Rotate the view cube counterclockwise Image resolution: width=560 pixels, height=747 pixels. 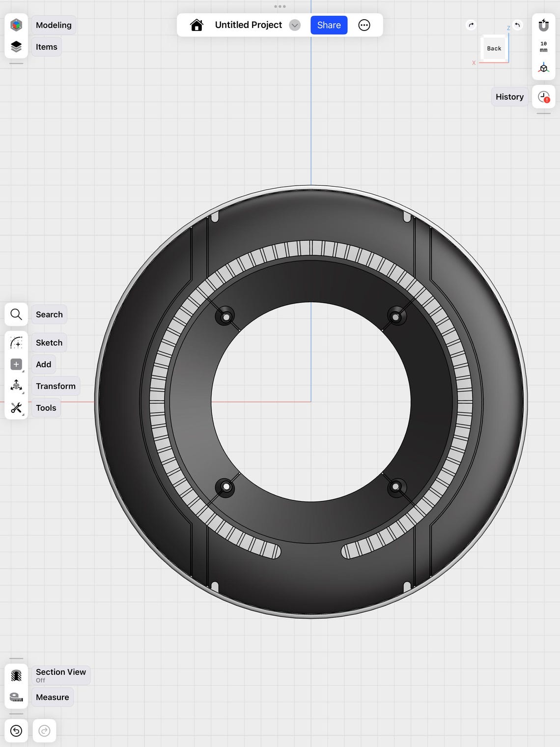pos(517,25)
